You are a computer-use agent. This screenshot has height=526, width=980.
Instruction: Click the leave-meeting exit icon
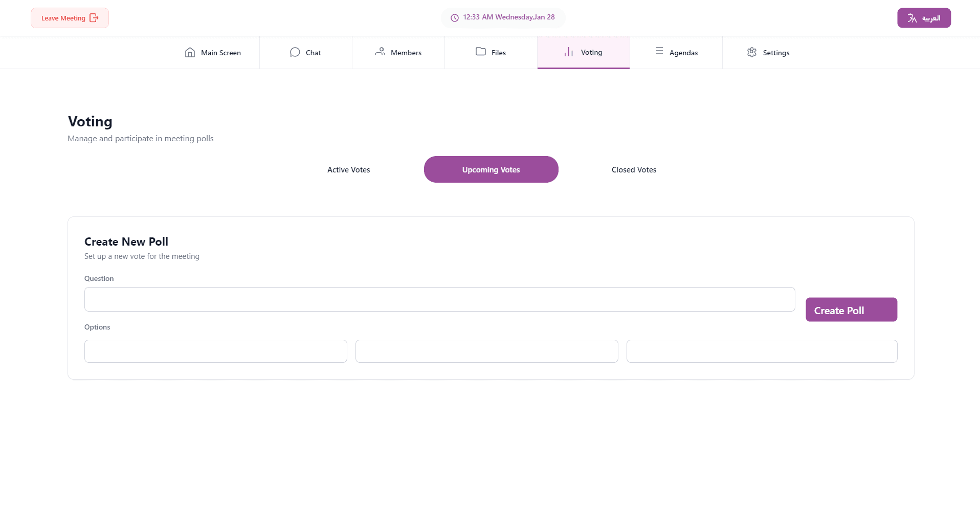click(x=94, y=17)
